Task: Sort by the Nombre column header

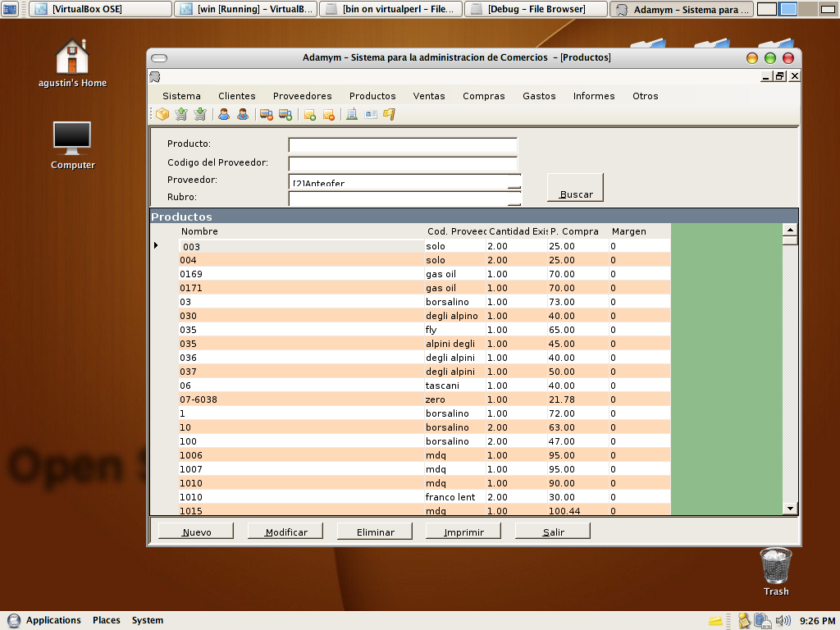Action: click(x=302, y=231)
